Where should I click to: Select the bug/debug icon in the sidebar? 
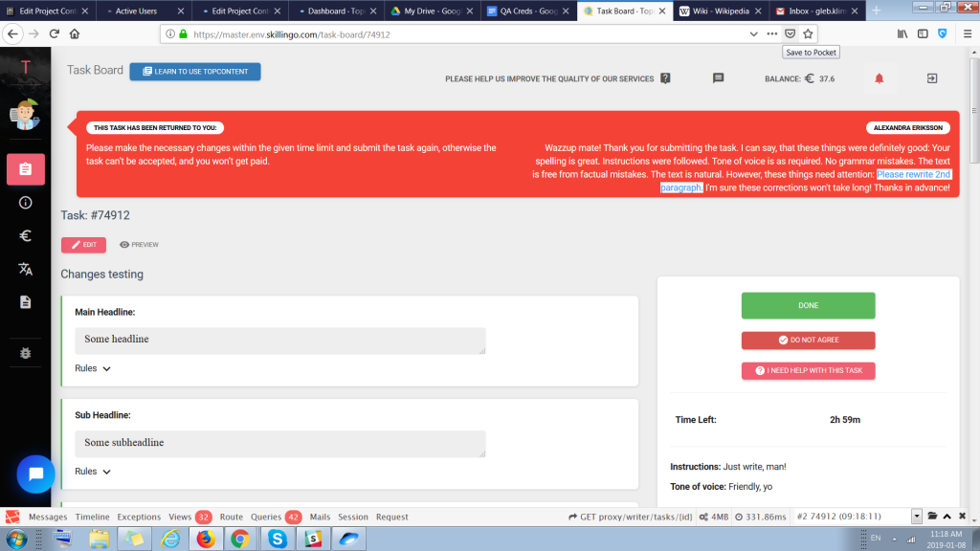click(x=25, y=353)
